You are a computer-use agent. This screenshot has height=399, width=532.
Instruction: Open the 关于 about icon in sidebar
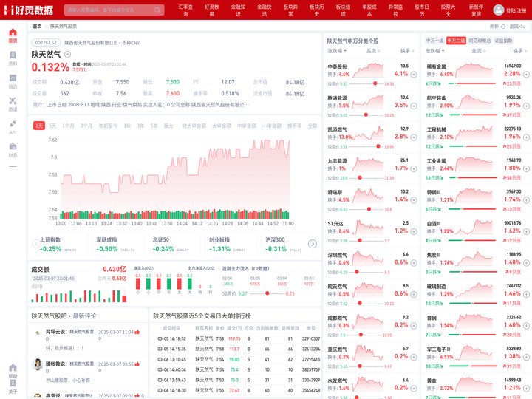tap(13, 383)
